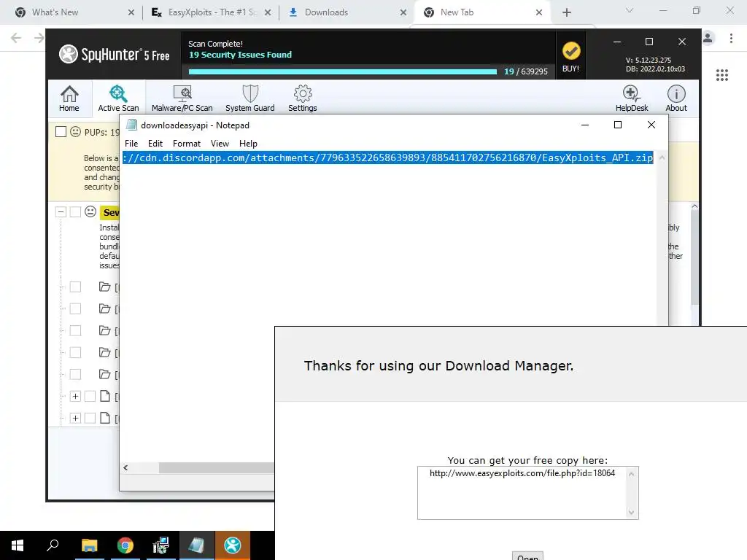The height and width of the screenshot is (560, 747).
Task: Open Chrome tab search chevron
Action: 630,10
